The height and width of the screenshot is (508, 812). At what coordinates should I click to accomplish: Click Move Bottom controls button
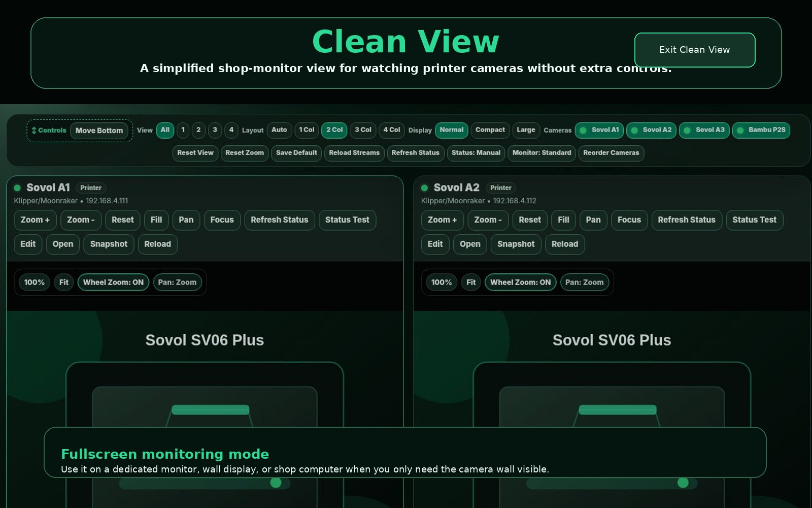point(99,131)
